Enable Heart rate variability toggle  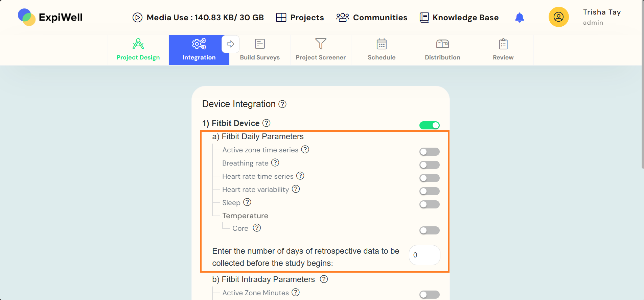[430, 191]
